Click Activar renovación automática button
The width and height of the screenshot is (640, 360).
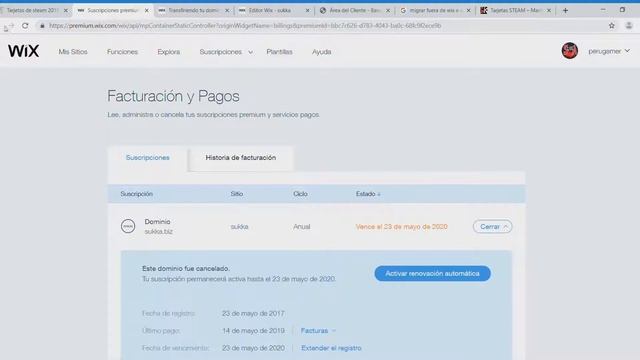(x=432, y=273)
